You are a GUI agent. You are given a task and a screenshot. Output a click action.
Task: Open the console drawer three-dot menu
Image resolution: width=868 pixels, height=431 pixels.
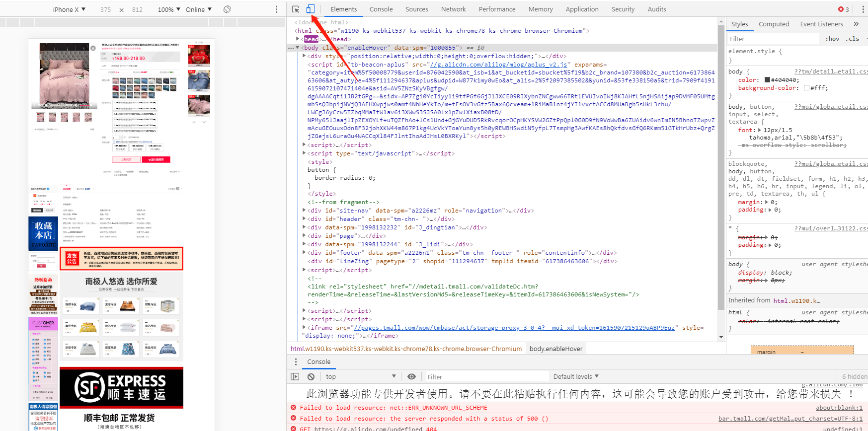[296, 361]
